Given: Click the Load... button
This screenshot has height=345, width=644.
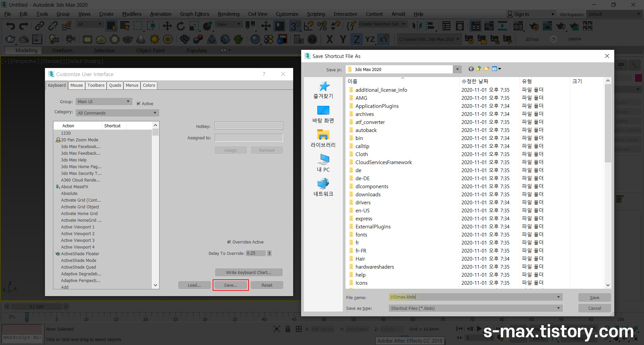Looking at the screenshot, I should 194,285.
